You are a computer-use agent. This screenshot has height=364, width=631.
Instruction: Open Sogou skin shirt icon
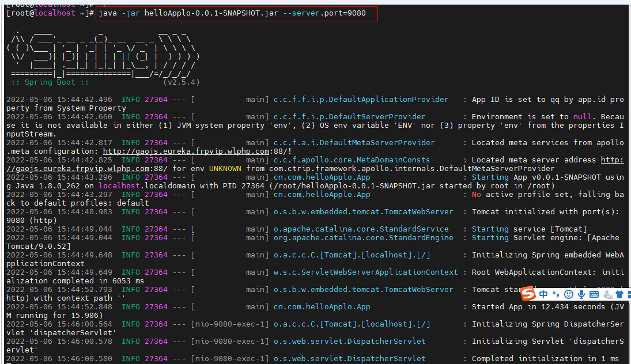pos(619,294)
